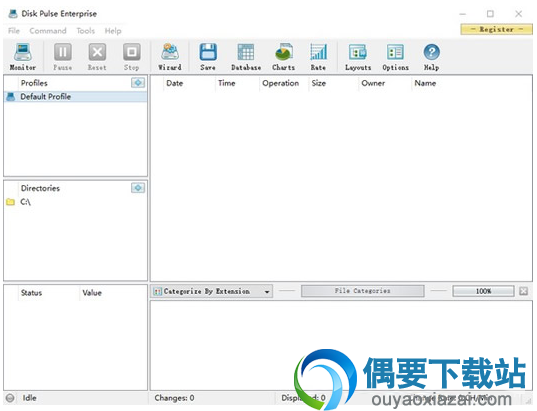Screen dimensions: 537x411
Task: Open the Tools menu
Action: (x=86, y=31)
